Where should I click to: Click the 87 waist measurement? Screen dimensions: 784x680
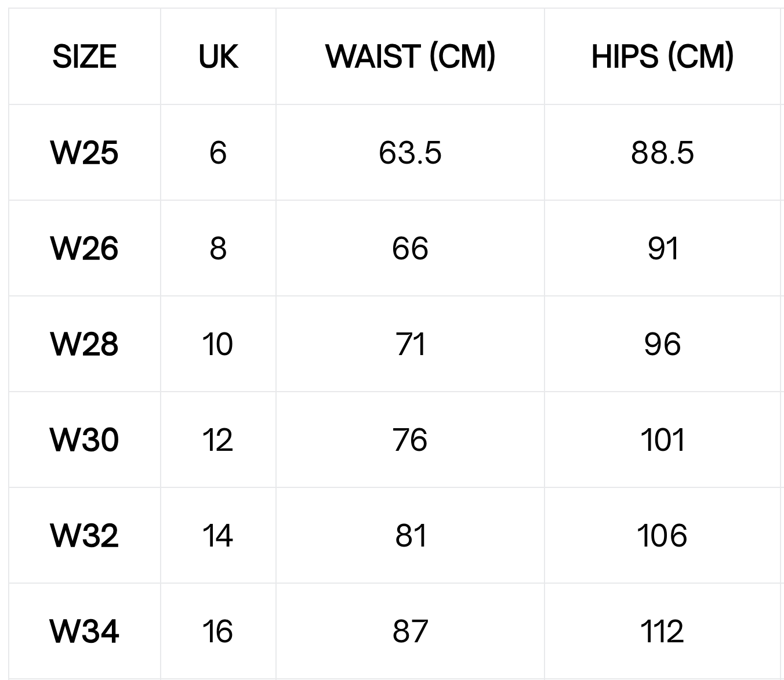410,631
